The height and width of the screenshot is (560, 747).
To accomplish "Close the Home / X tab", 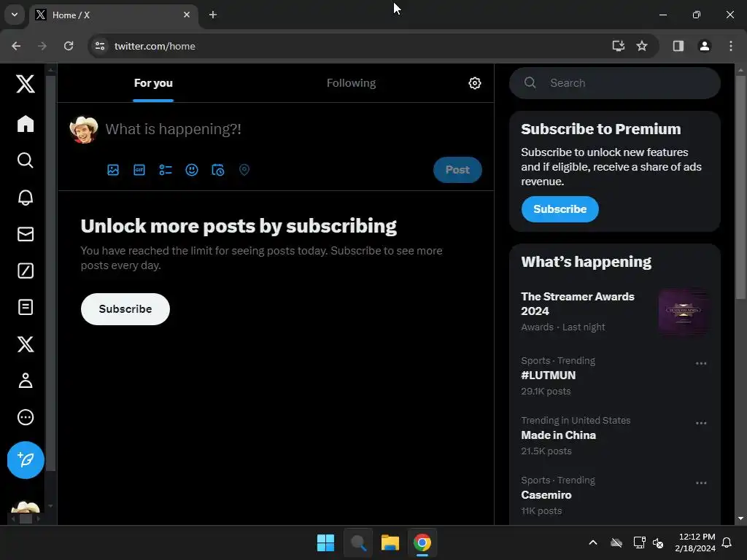I will 186,15.
